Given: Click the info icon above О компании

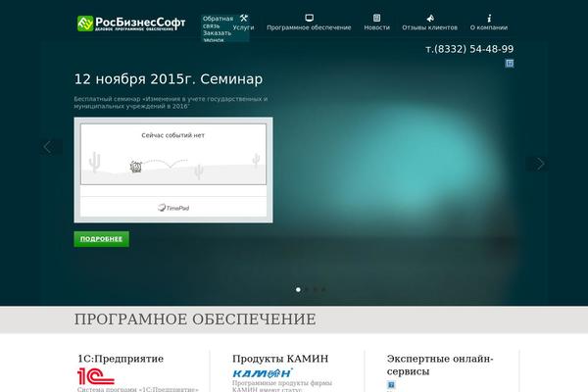Looking at the screenshot, I should (x=489, y=18).
